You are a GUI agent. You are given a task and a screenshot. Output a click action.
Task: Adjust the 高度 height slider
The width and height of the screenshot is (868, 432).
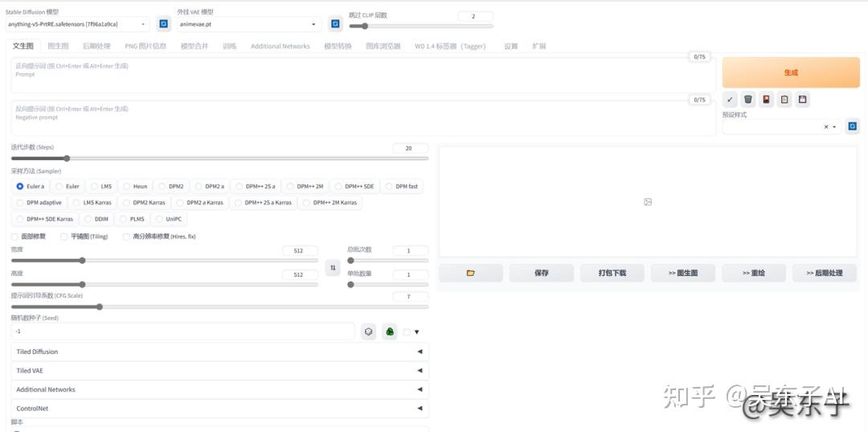pos(165,285)
